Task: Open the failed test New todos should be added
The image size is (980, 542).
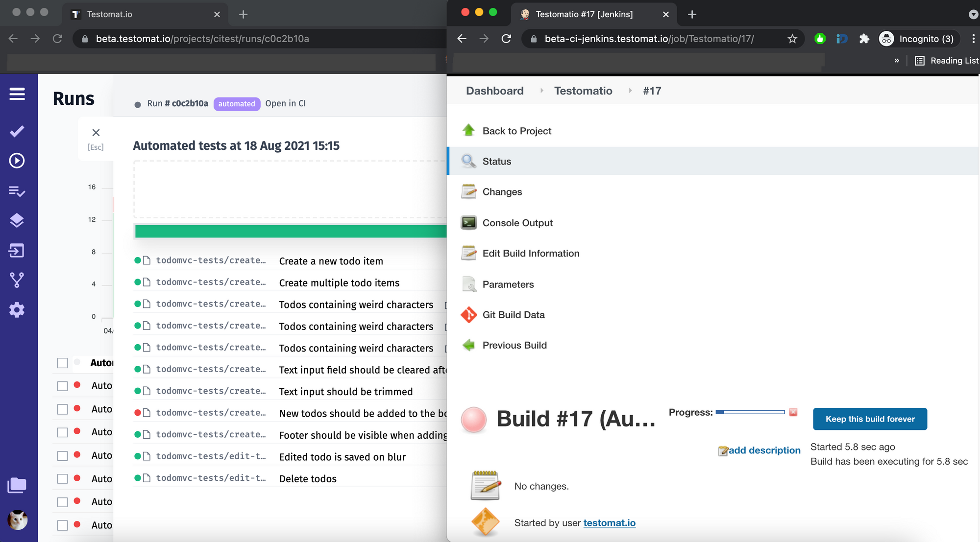Action: pyautogui.click(x=290, y=413)
